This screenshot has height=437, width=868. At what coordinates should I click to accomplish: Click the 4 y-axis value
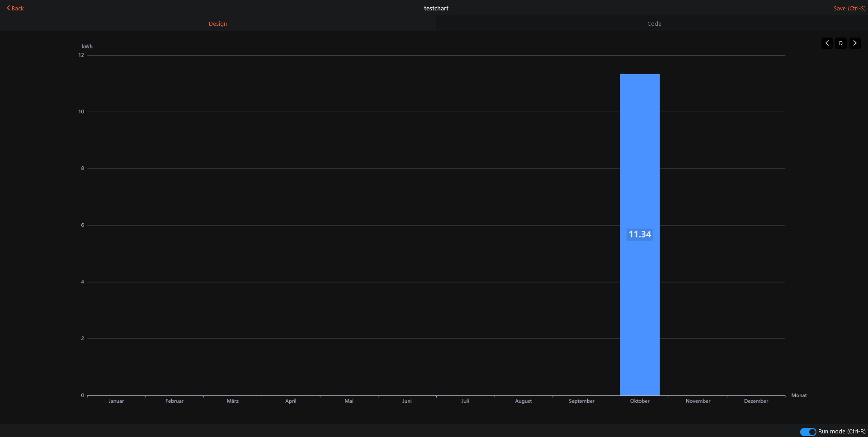click(83, 282)
